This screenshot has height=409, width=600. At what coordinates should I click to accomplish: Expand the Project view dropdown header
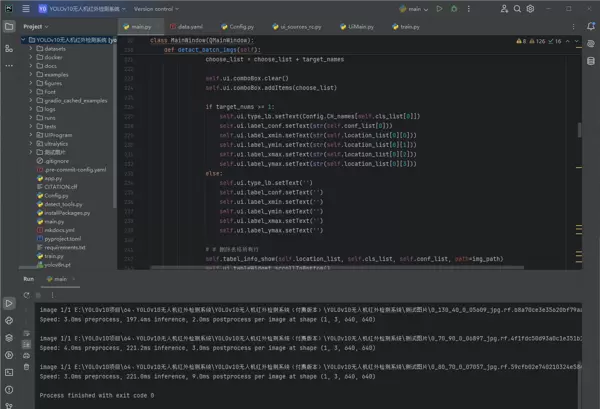pyautogui.click(x=36, y=27)
